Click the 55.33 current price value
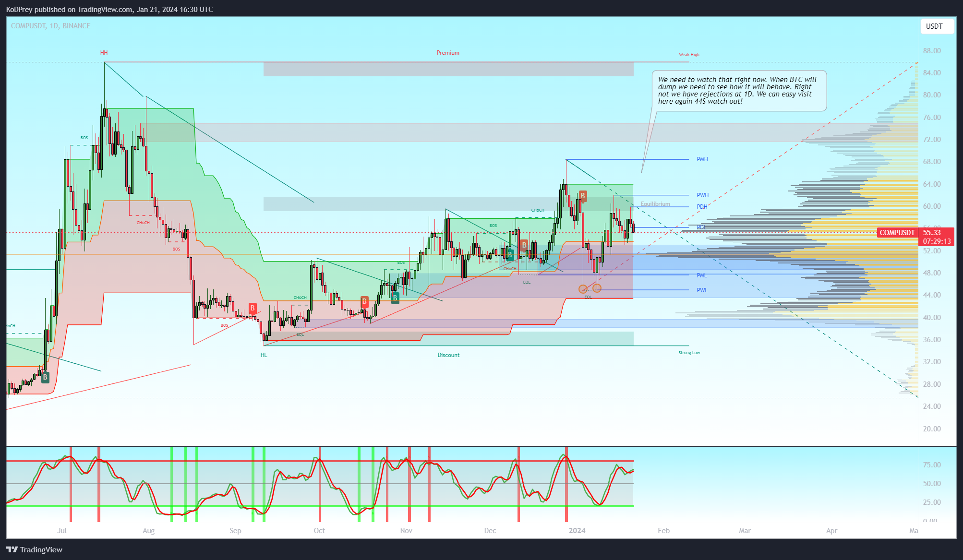Image resolution: width=963 pixels, height=560 pixels. coord(932,233)
